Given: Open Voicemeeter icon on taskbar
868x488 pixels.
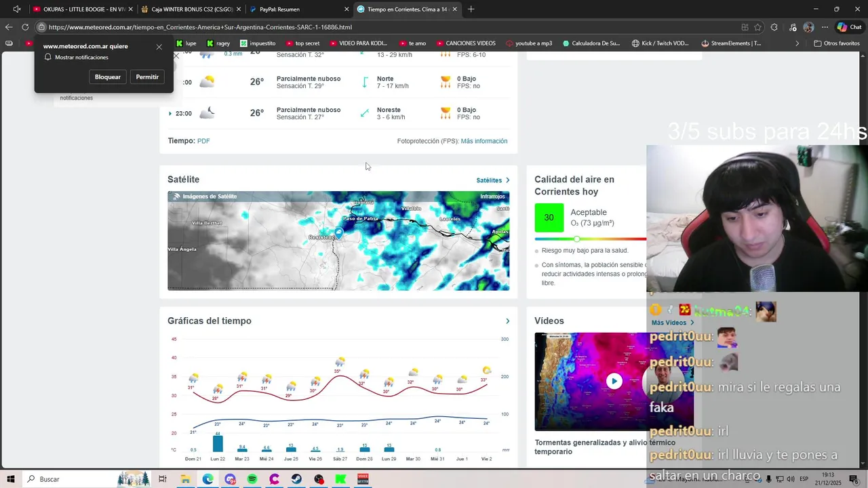Looking at the screenshot, I should click(363, 479).
